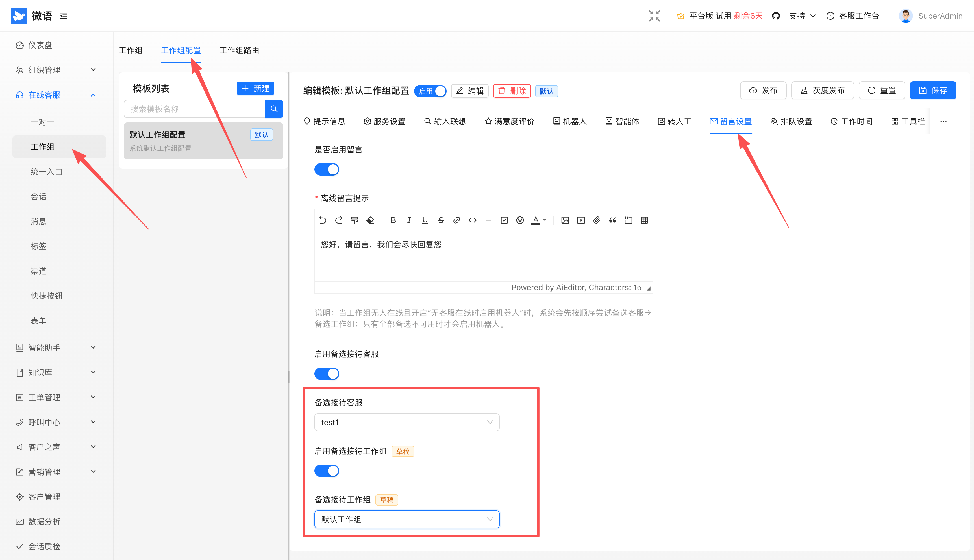Turn off the 启用备选接待客服 switch
974x560 pixels.
click(327, 373)
